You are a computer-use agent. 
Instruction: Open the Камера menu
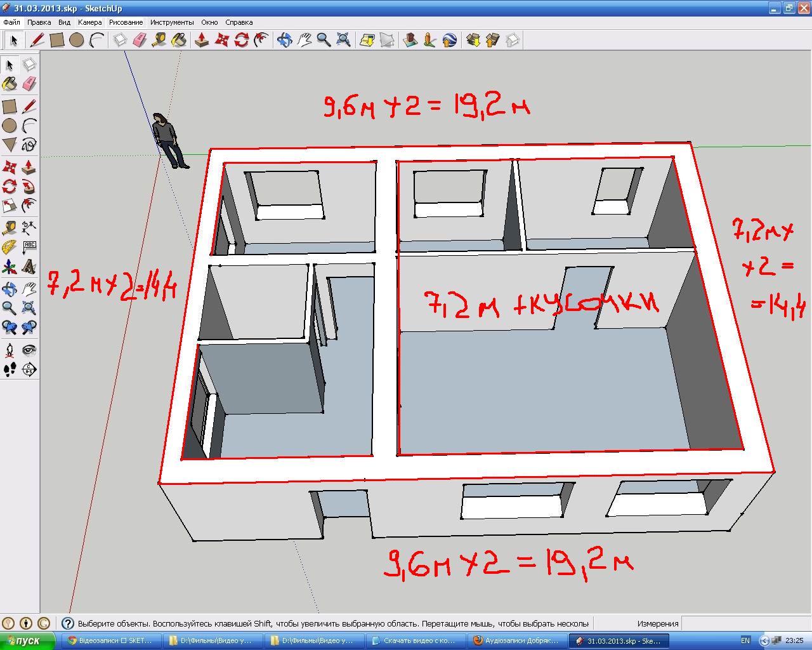90,22
